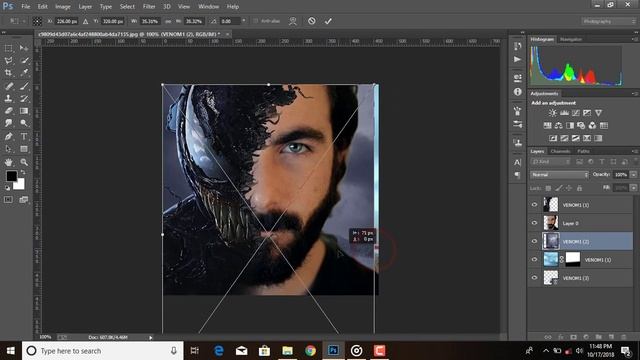Toggle warp mode in options bar
Screen dimensions: 640x360
(x=293, y=21)
